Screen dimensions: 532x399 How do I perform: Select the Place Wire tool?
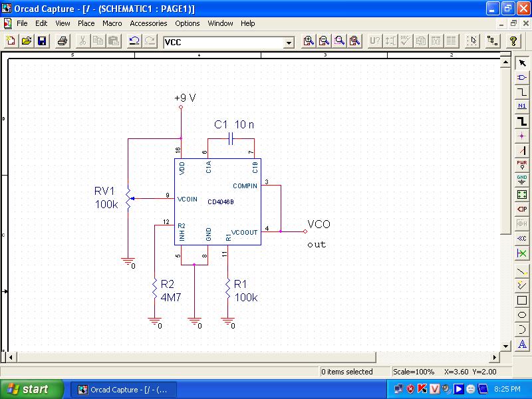pos(522,92)
